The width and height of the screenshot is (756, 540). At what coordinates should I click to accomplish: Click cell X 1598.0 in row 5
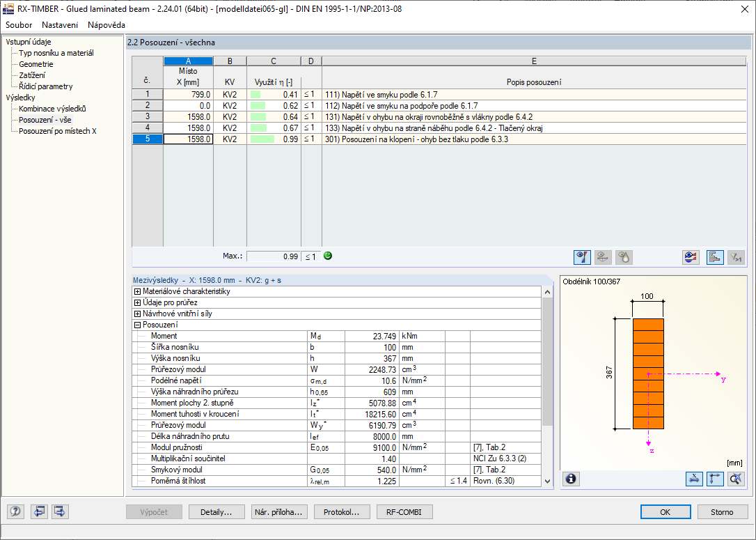189,139
